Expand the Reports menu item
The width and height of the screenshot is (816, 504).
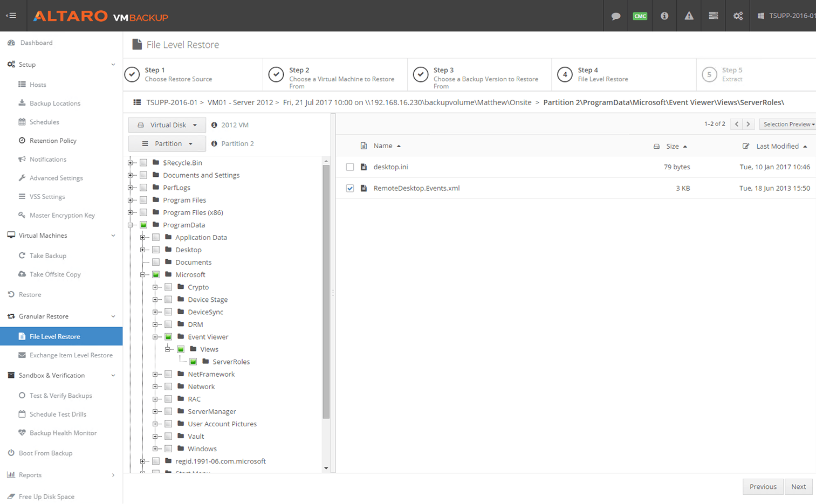click(x=61, y=475)
